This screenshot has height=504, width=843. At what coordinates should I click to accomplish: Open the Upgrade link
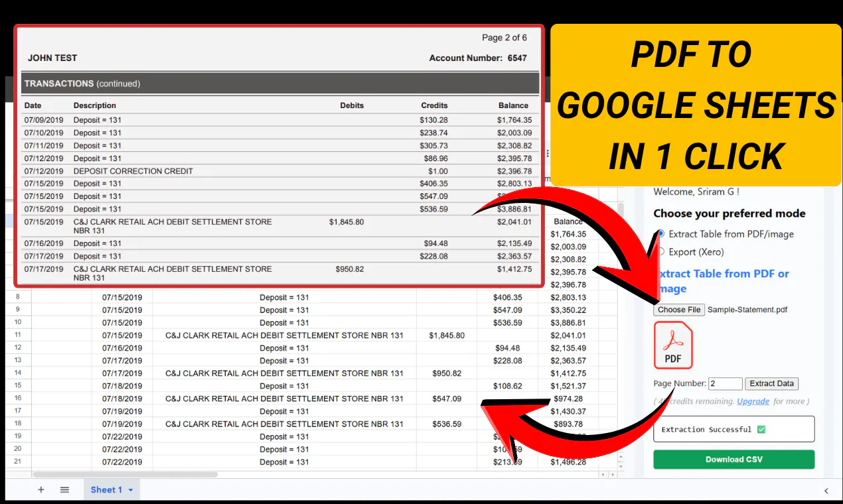pos(753,401)
